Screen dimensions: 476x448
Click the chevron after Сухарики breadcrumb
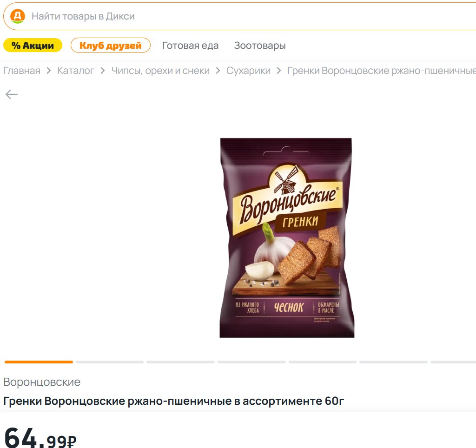[x=279, y=71]
